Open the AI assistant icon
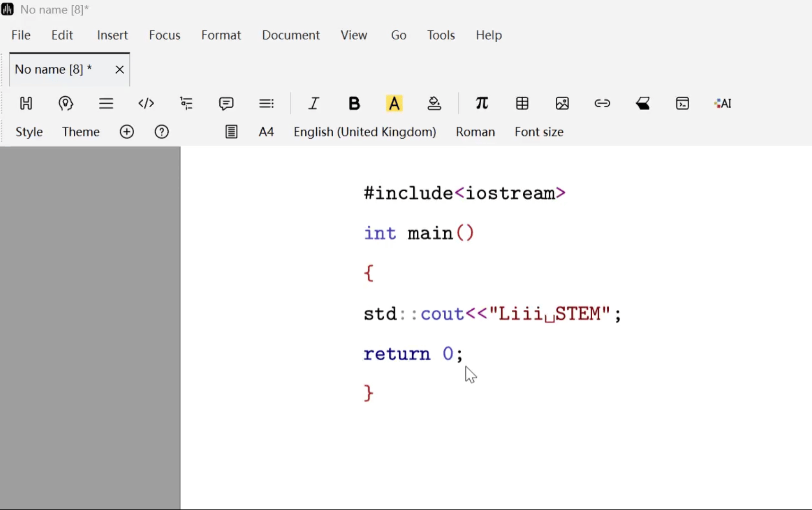812x510 pixels. click(x=723, y=103)
